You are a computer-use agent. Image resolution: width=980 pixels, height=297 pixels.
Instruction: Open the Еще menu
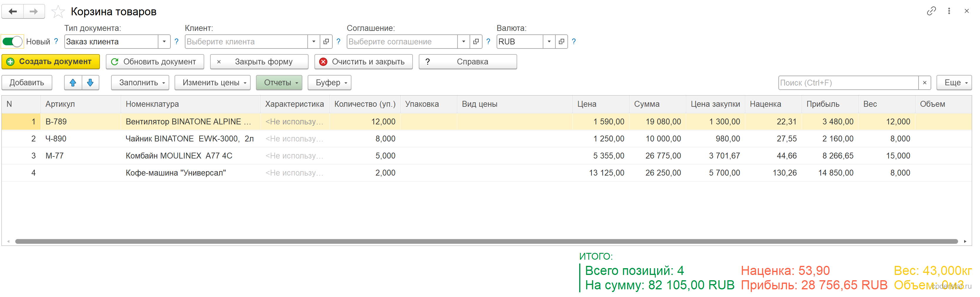pos(954,83)
